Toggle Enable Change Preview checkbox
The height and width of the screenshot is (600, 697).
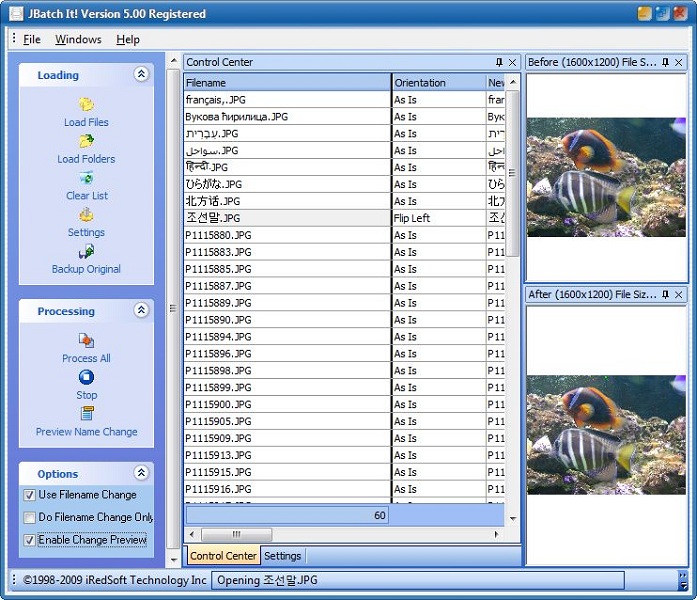tap(29, 540)
